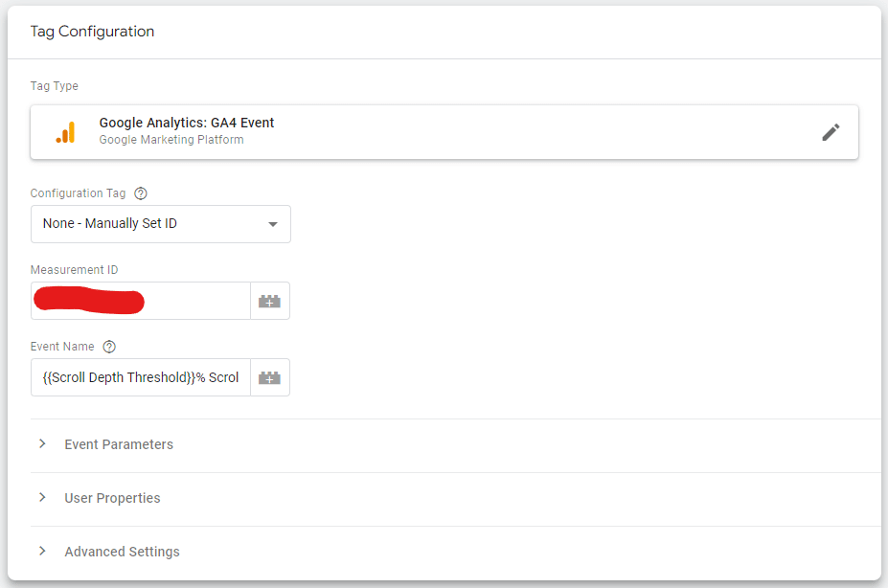
Task: Click the pencil edit icon for Tag Type
Action: pyautogui.click(x=831, y=132)
